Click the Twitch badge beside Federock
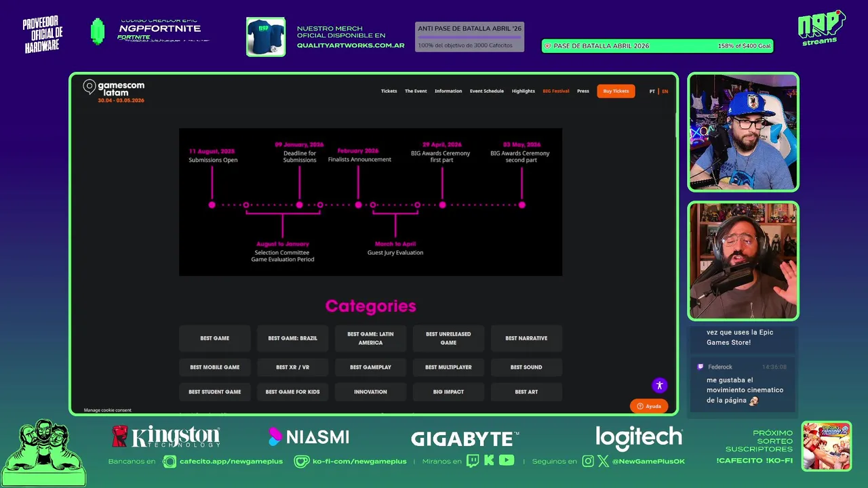 coord(701,367)
